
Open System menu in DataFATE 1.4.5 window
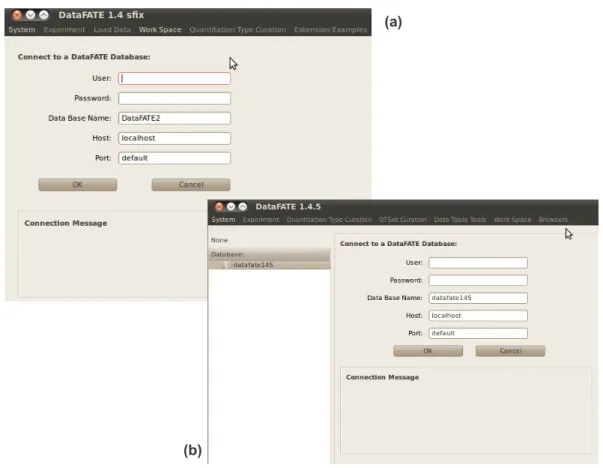click(x=223, y=220)
